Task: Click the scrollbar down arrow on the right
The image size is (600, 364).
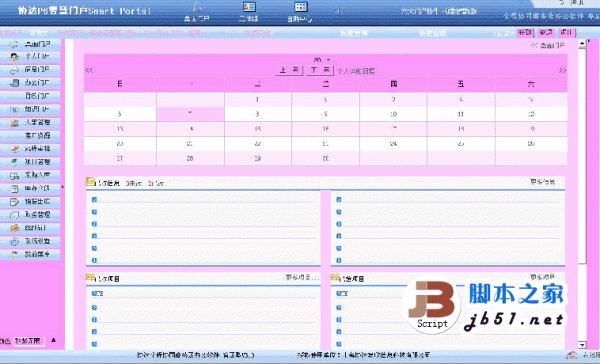Action: pos(582,345)
